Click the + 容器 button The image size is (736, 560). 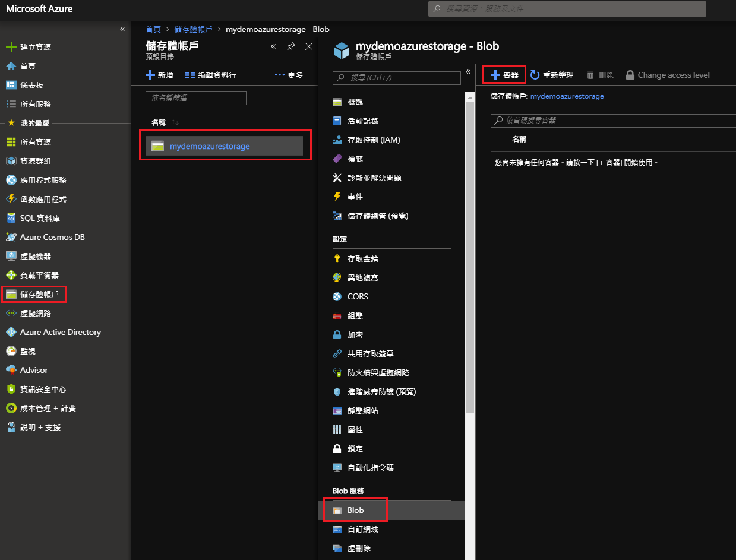click(x=504, y=75)
